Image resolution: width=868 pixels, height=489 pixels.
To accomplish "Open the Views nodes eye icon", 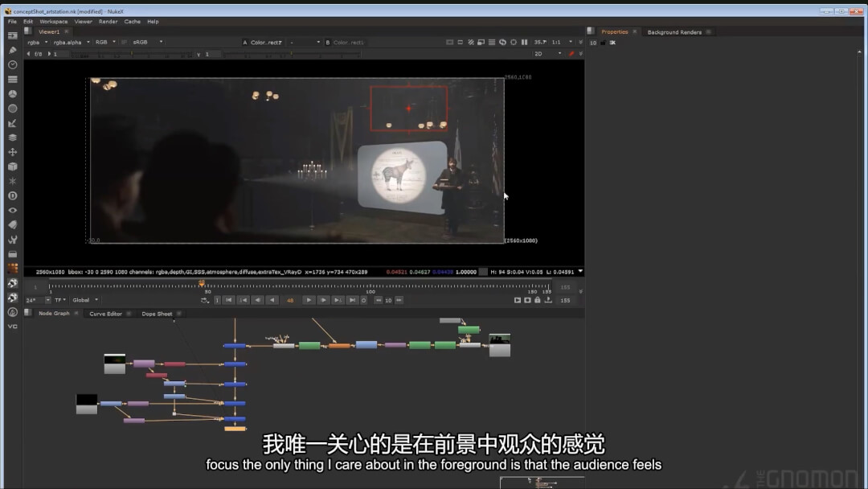I will coord(12,211).
